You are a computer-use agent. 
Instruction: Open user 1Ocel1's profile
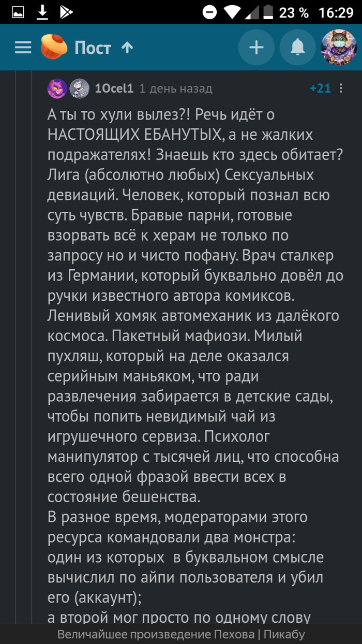coord(114,89)
